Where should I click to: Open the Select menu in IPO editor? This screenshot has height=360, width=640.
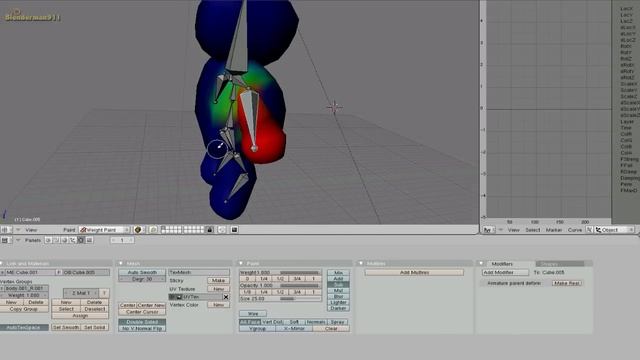[533, 230]
